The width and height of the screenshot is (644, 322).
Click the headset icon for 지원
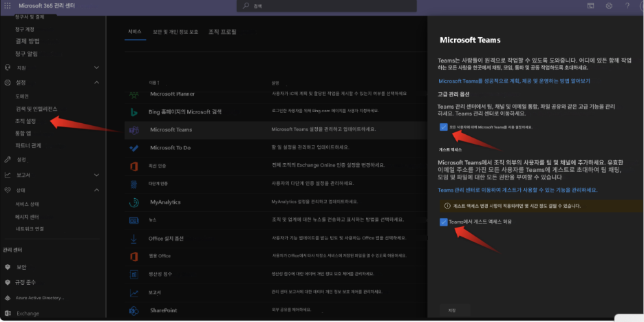[8, 67]
